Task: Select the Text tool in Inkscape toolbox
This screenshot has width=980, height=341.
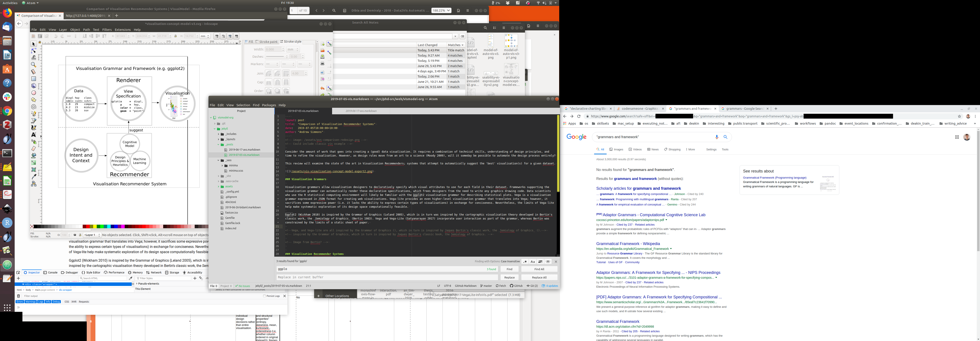Action: [33, 135]
